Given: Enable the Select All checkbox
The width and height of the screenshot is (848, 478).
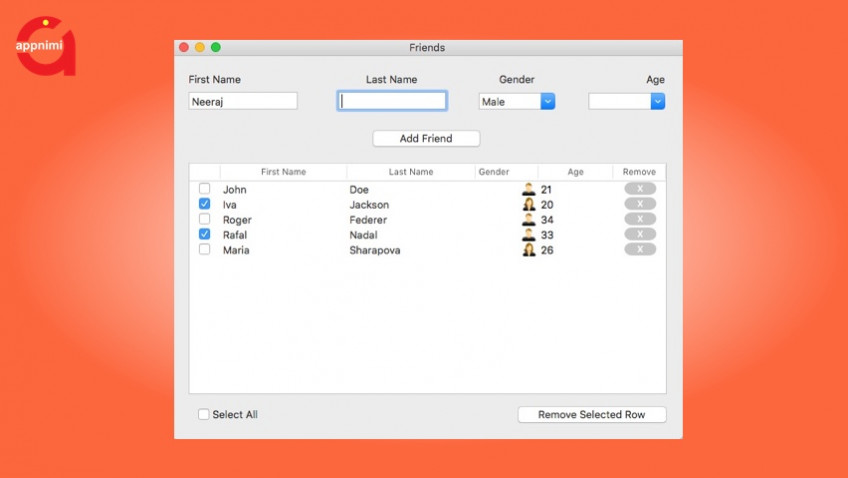Looking at the screenshot, I should pyautogui.click(x=204, y=414).
